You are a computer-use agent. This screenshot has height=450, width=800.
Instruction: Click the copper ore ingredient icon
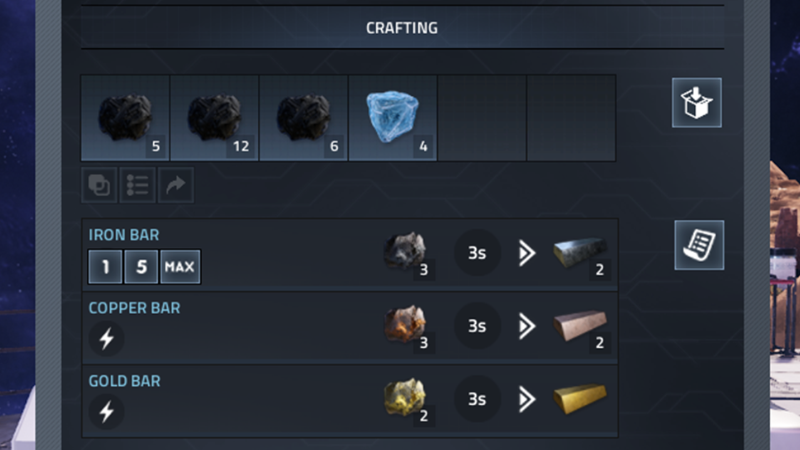(407, 326)
